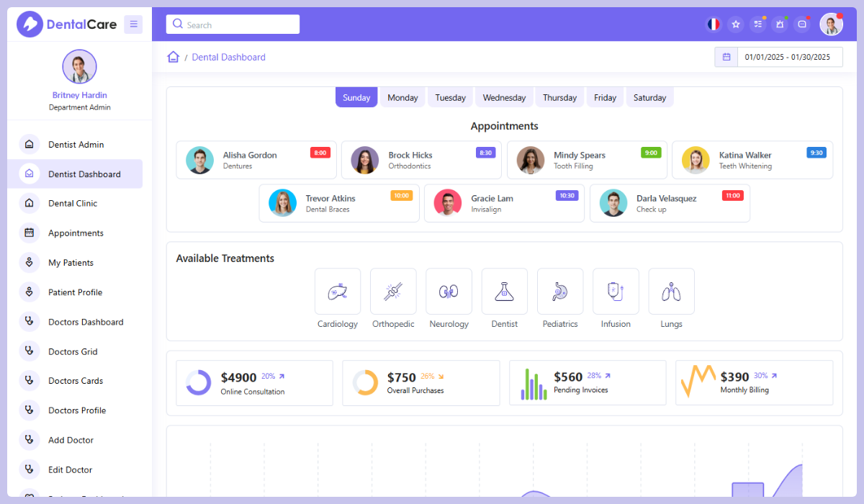
Task: Switch to the Wednesday tab
Action: 503,96
